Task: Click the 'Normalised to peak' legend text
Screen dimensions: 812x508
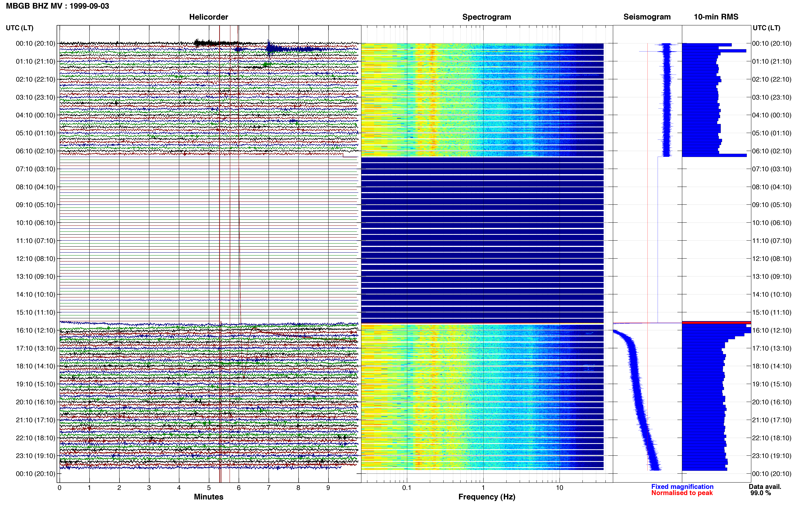Action: pyautogui.click(x=682, y=493)
